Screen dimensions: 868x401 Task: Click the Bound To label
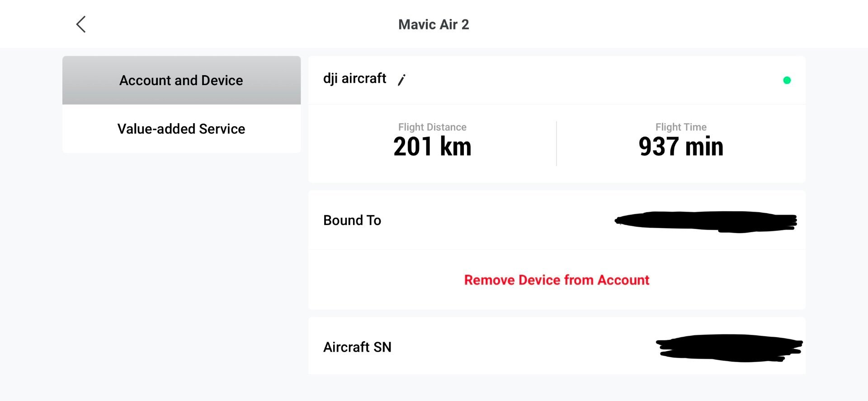pos(352,220)
